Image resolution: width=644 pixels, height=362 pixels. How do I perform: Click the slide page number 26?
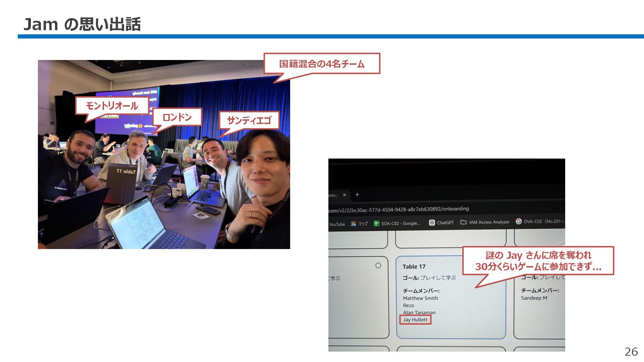(631, 352)
